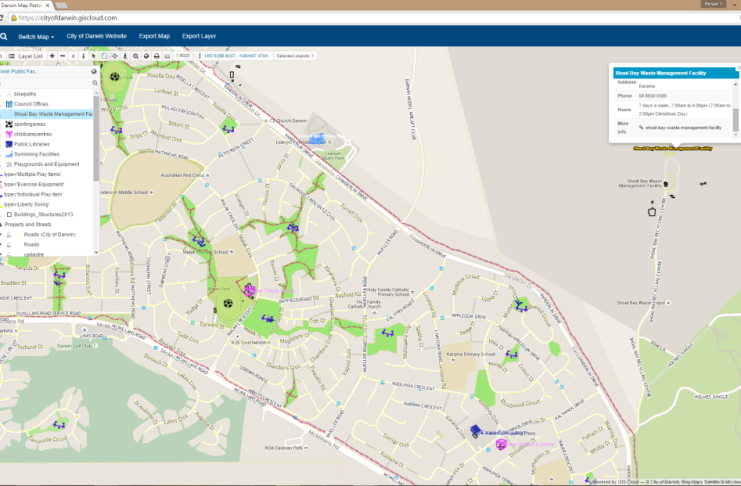Open the Switch Map dropdown
The height and width of the screenshot is (486, 741).
pos(36,37)
